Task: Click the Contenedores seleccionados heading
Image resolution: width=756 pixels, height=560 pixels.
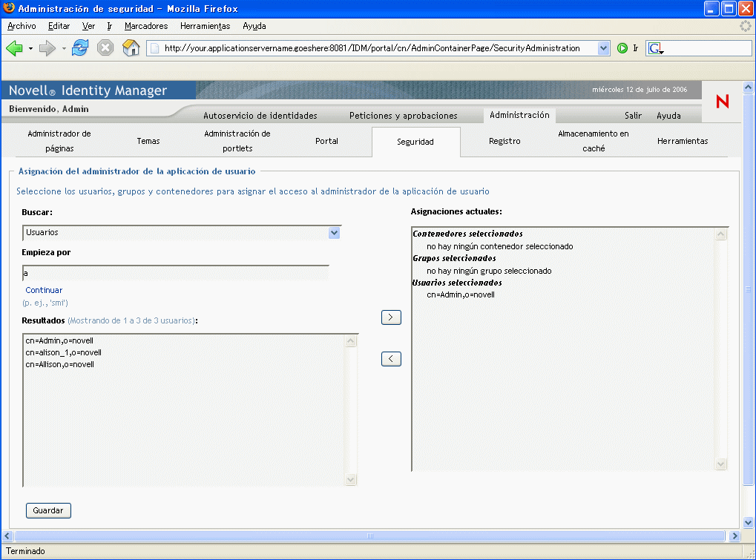Action: pyautogui.click(x=467, y=234)
